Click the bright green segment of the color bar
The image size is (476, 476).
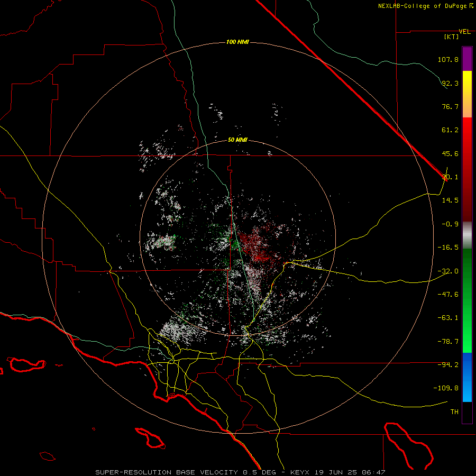[x=467, y=300]
